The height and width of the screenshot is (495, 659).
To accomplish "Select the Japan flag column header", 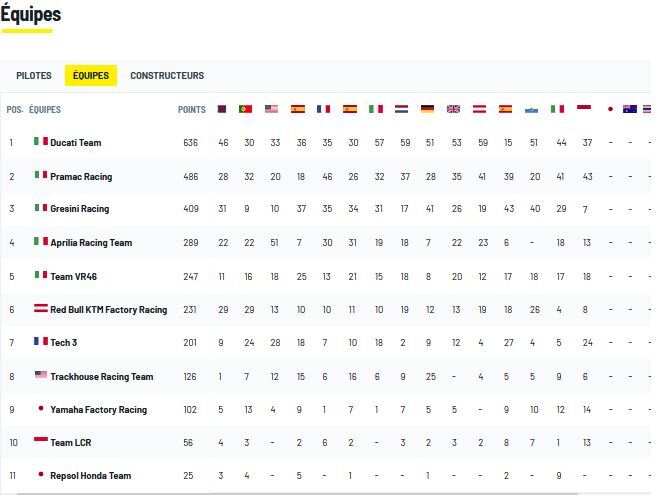I will [609, 109].
